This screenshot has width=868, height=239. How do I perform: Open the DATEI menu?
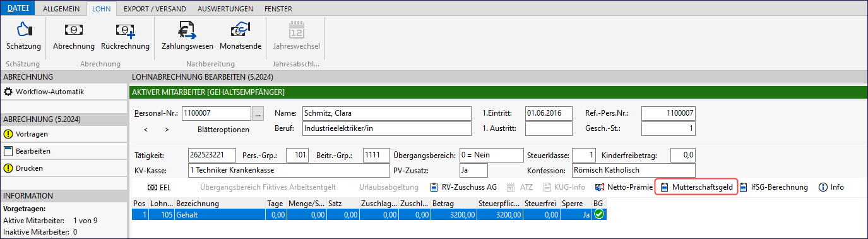(x=18, y=9)
